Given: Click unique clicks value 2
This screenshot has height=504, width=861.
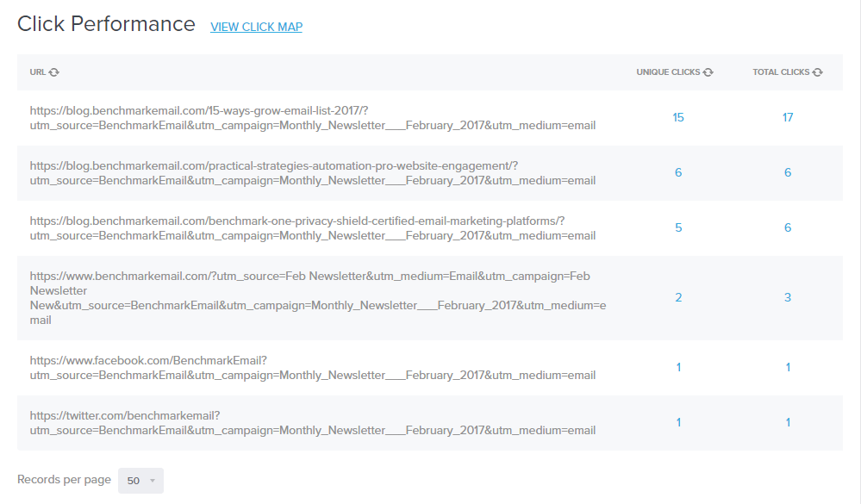Looking at the screenshot, I should point(678,297).
